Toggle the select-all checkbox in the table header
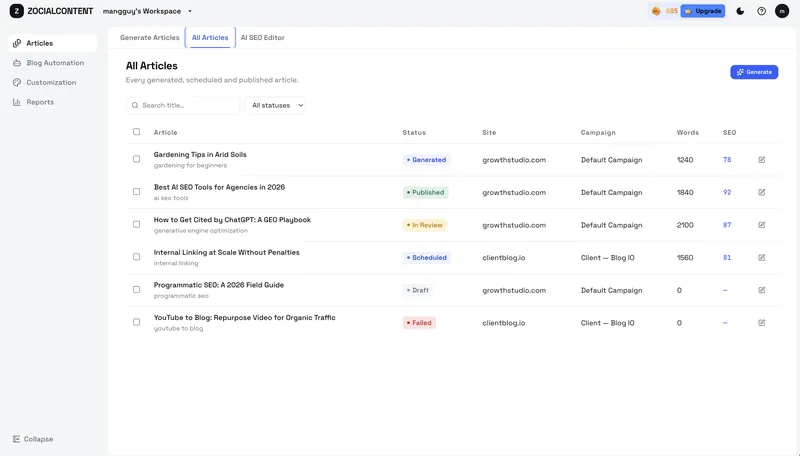The height and width of the screenshot is (456, 800). [x=136, y=132]
